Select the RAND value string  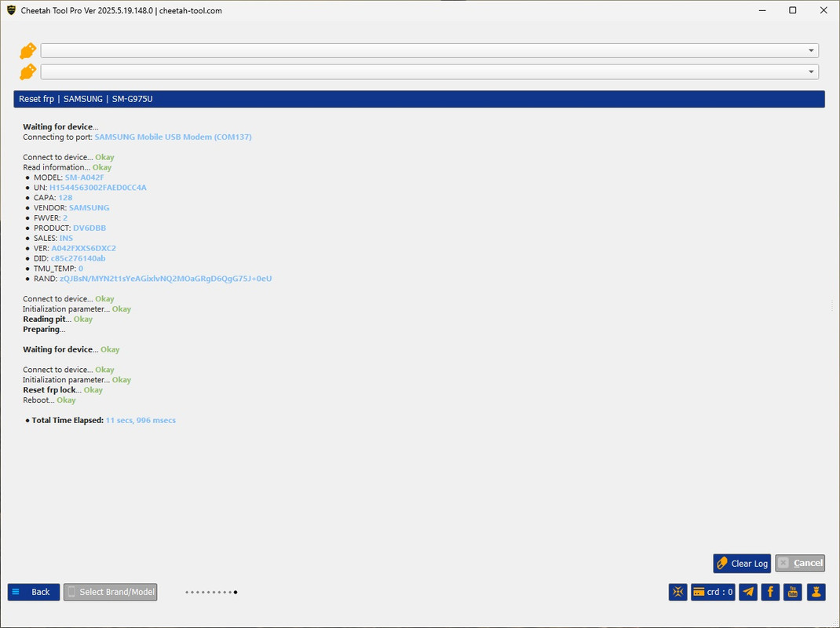click(x=166, y=279)
